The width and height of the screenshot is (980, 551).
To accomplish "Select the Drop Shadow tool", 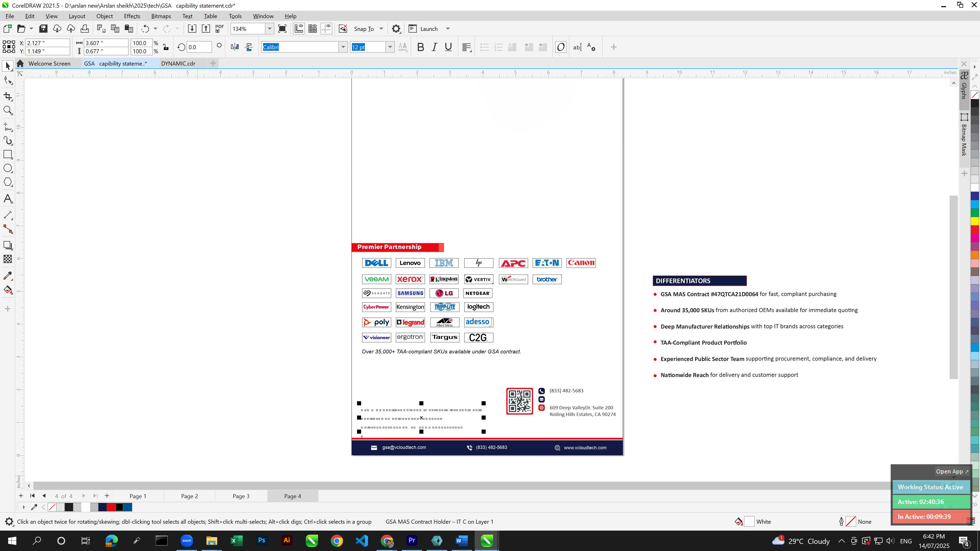I will point(8,245).
